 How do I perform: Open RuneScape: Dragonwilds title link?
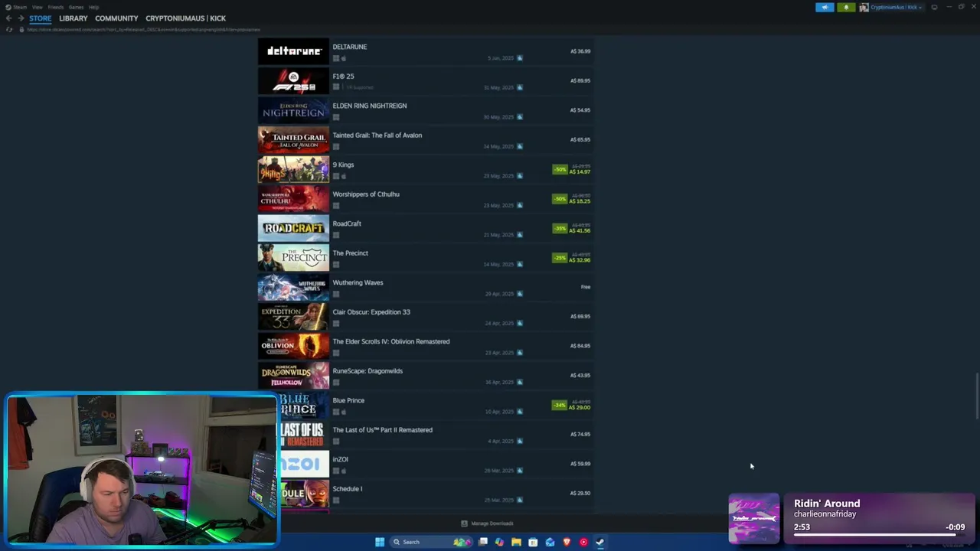click(x=367, y=371)
